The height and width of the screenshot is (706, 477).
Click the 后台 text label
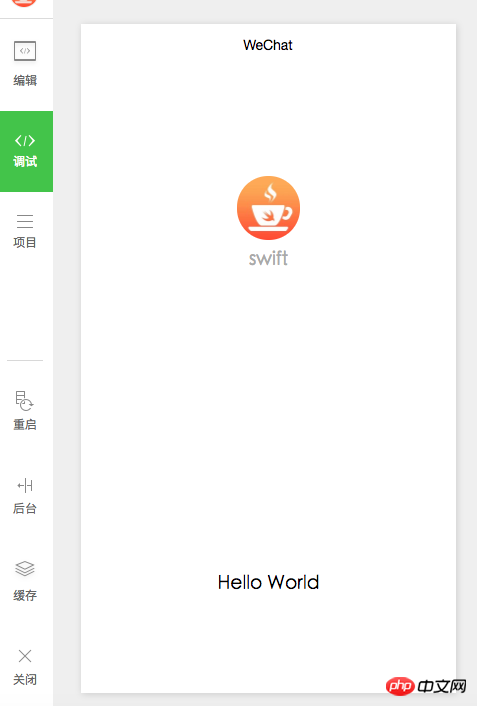(x=25, y=508)
